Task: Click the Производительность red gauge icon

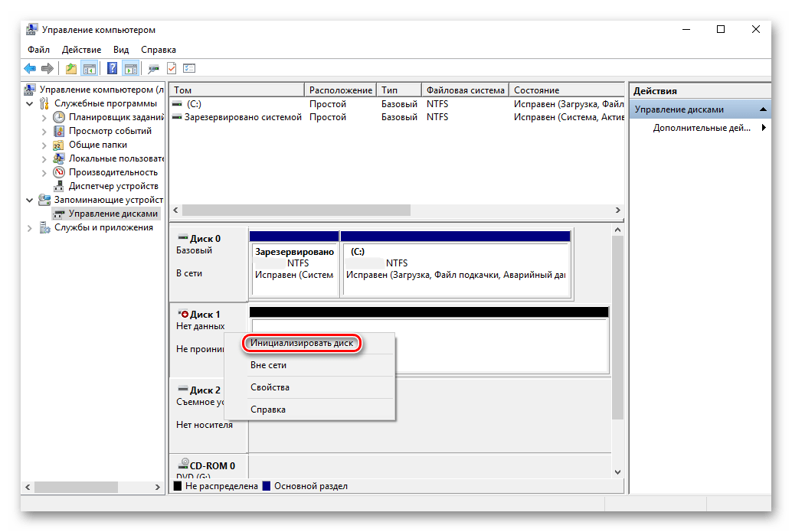Action: coord(59,172)
